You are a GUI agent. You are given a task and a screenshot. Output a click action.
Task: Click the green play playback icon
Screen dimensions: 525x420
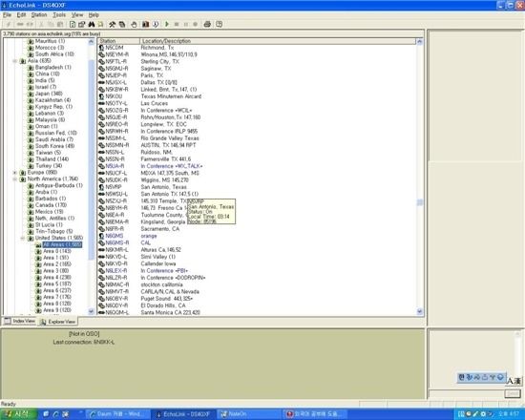pos(167,24)
